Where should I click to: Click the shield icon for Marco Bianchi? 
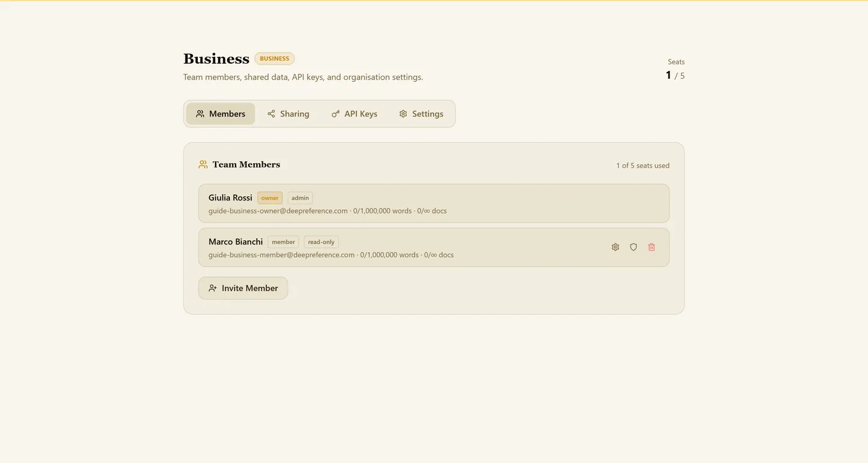click(633, 247)
